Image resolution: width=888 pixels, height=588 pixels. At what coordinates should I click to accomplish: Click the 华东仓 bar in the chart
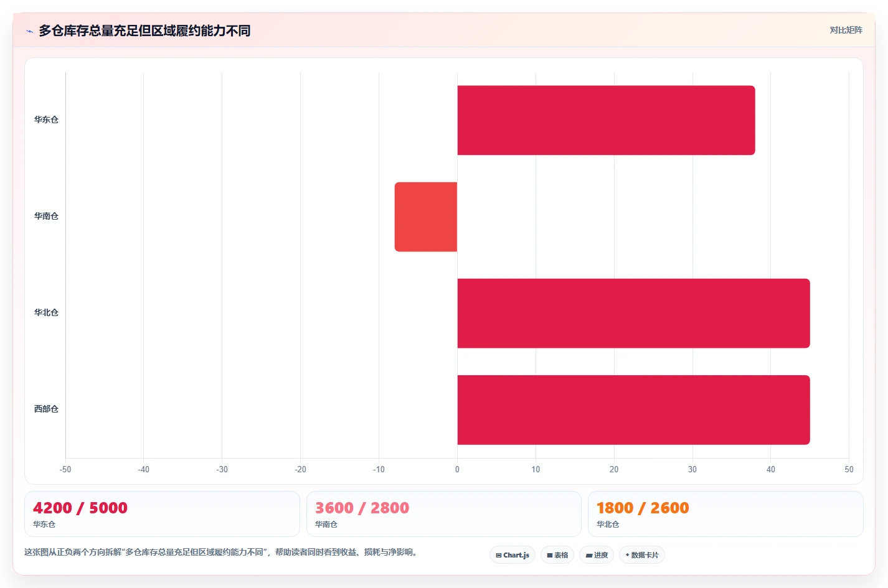coord(606,120)
